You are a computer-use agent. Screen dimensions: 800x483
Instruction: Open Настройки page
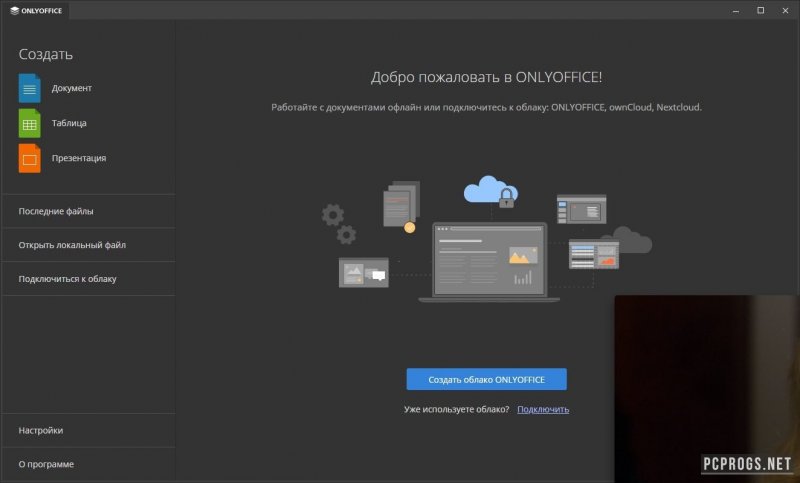88,430
